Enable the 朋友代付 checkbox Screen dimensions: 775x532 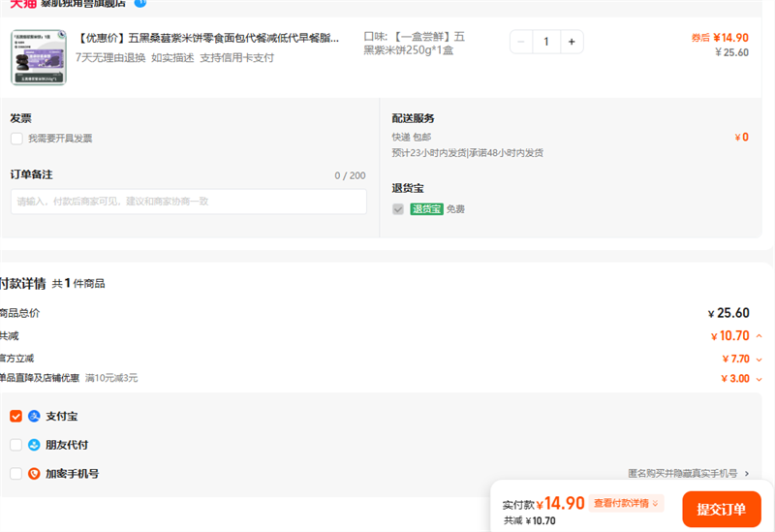pos(15,445)
